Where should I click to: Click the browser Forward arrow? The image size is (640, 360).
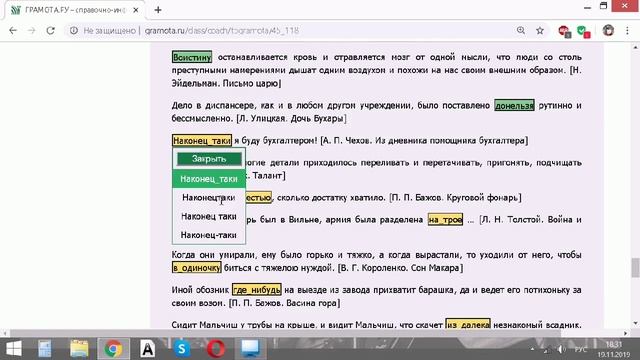tap(31, 31)
